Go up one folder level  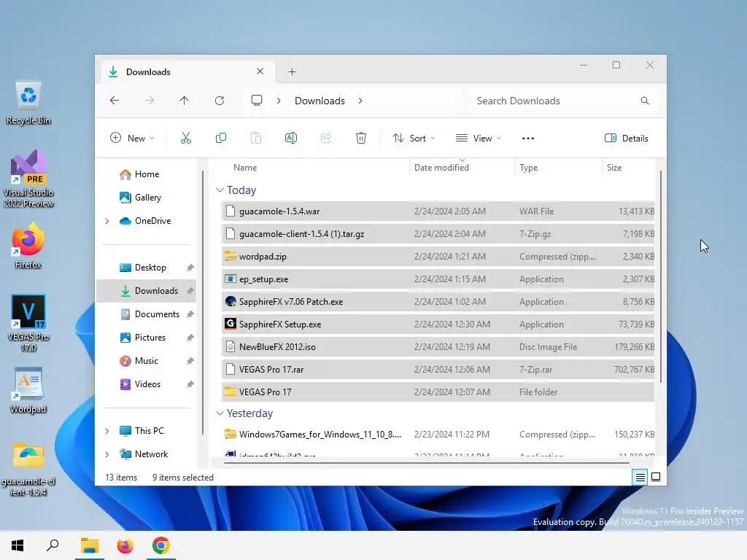pyautogui.click(x=185, y=101)
